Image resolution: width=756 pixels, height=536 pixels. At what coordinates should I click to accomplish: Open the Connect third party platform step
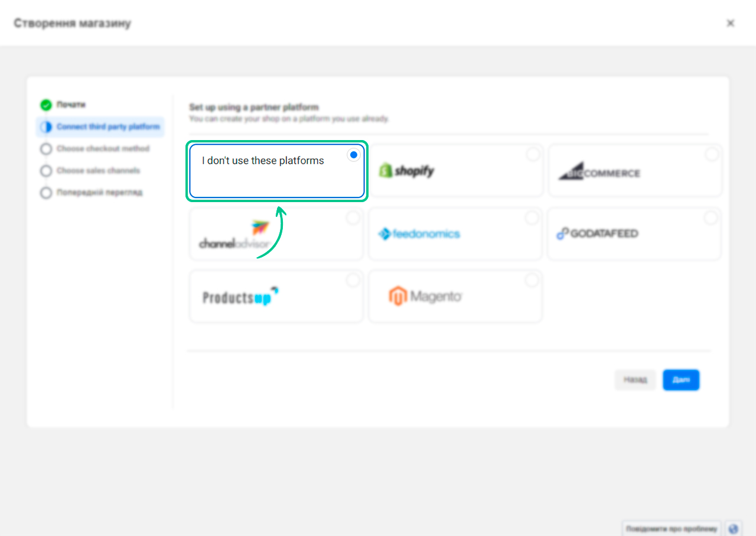tap(100, 127)
